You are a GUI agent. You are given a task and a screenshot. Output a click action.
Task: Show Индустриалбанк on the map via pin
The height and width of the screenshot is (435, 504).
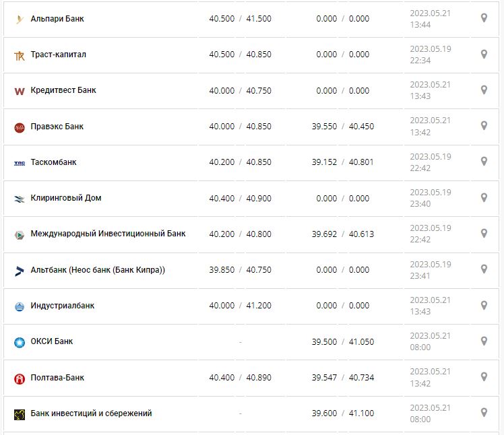click(483, 306)
